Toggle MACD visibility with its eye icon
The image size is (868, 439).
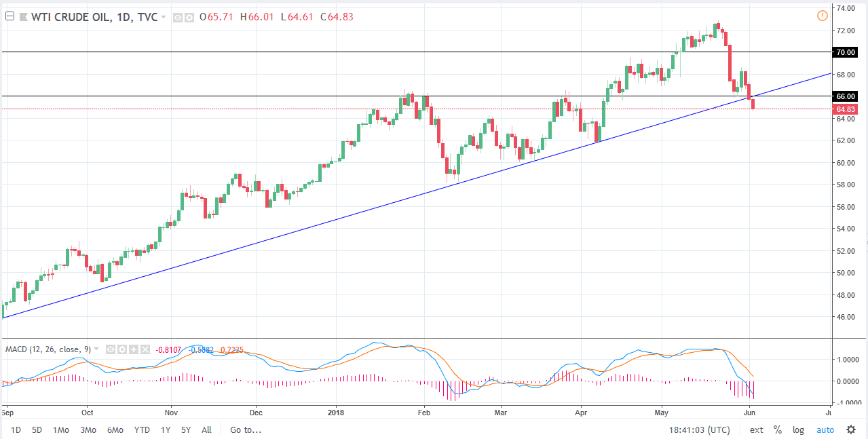pyautogui.click(x=111, y=349)
